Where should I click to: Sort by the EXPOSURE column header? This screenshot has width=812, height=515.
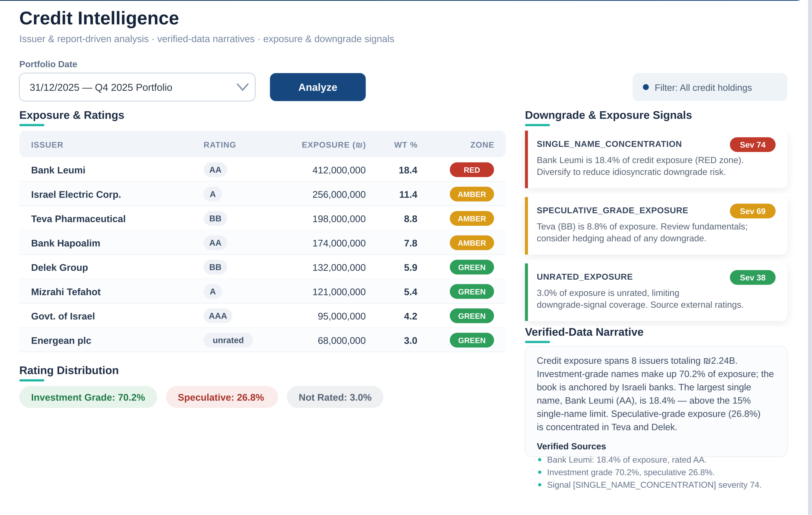(x=333, y=145)
